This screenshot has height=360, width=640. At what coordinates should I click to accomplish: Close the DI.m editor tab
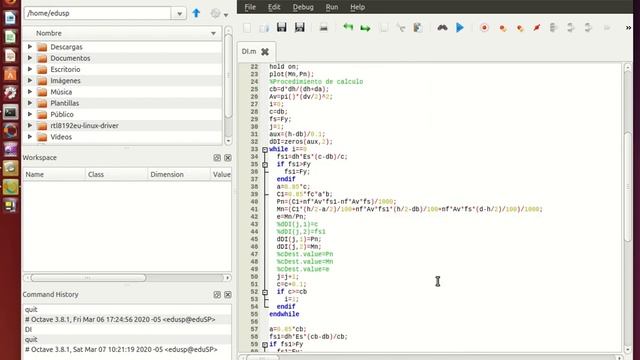pos(265,51)
